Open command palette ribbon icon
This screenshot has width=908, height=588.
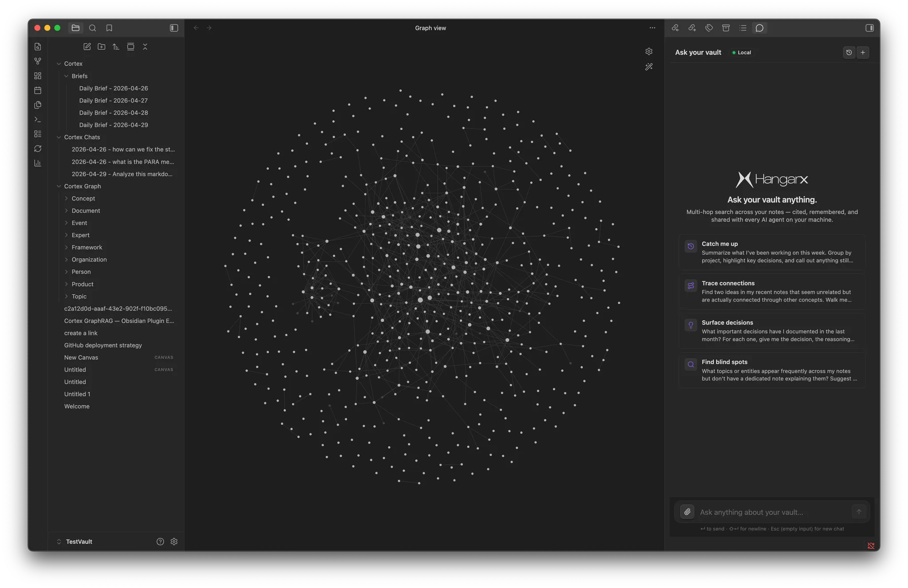pos(38,120)
